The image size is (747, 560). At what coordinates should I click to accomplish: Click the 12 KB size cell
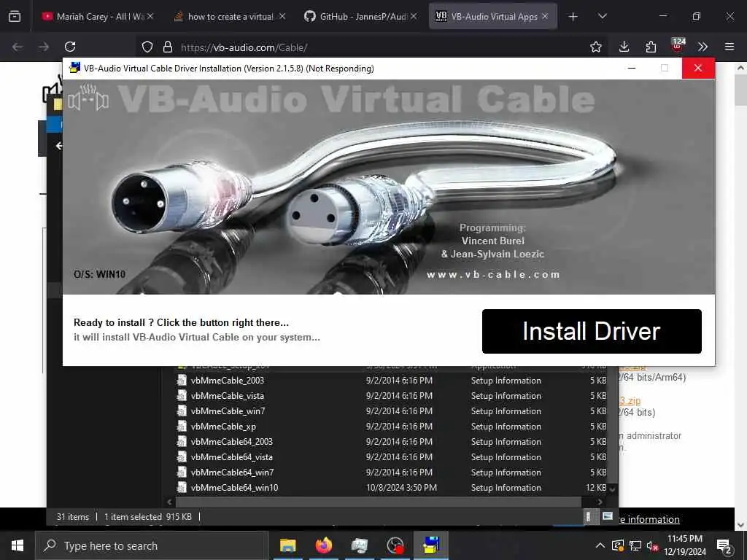596,488
